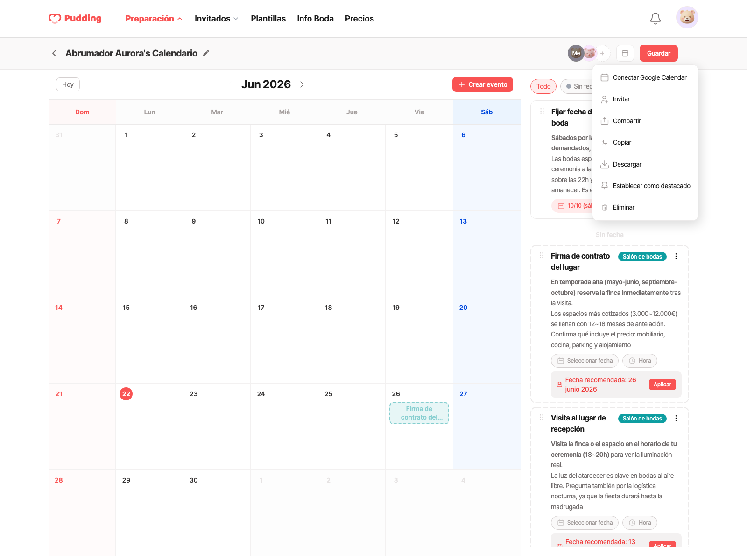Go back with the left arrow icon

(x=54, y=53)
